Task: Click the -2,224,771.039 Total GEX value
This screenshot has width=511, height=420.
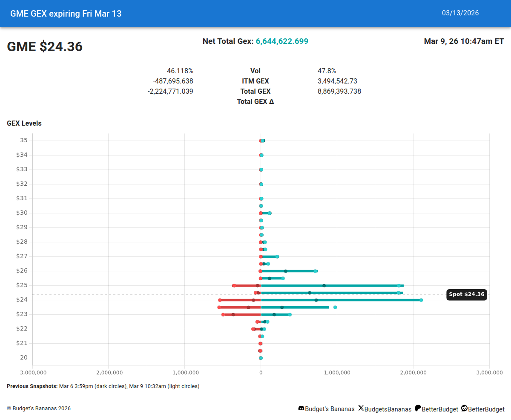Action: coord(170,91)
